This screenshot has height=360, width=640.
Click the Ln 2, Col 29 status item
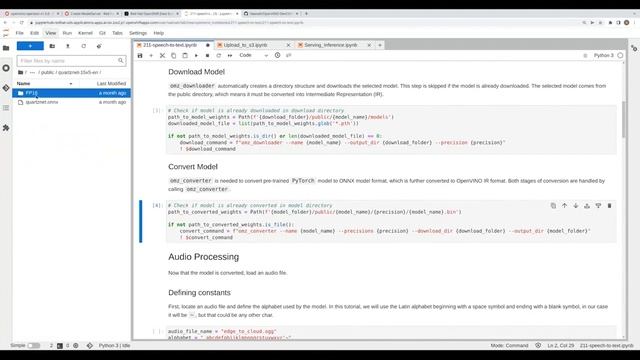click(x=561, y=346)
